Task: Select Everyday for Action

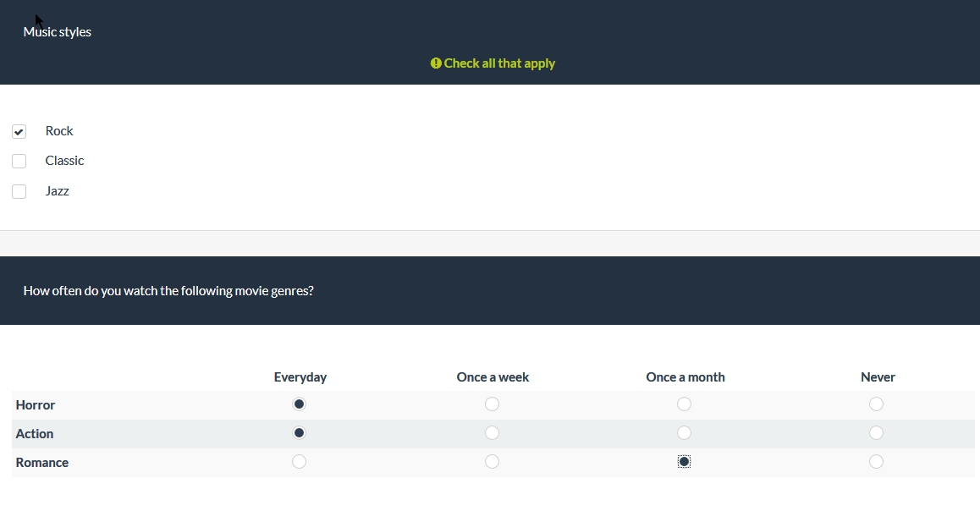Action: point(299,433)
